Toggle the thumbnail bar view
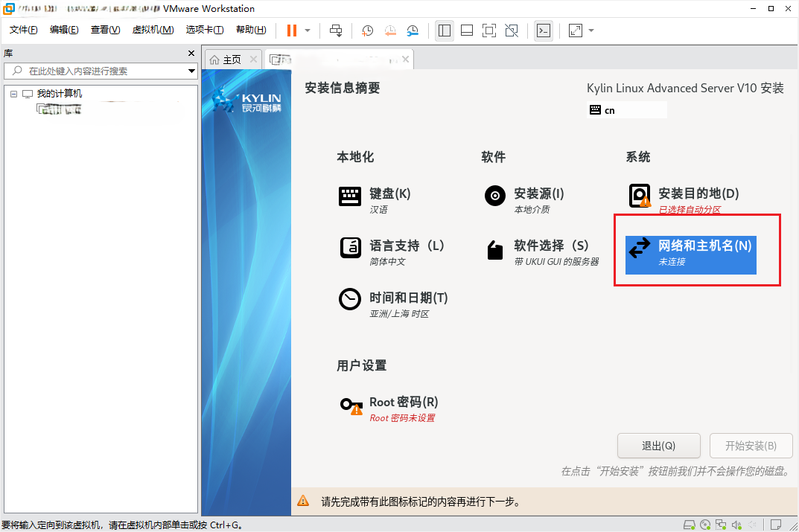The height and width of the screenshot is (532, 799). tap(467, 31)
